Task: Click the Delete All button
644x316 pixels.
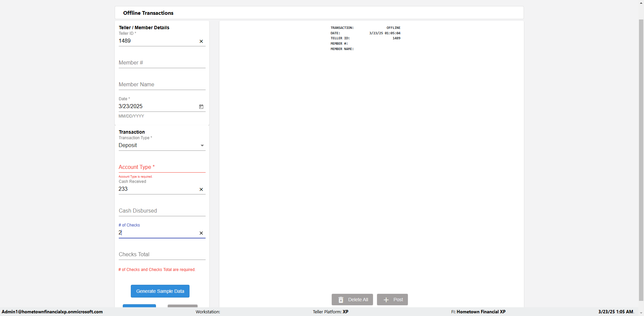Action: pos(352,300)
